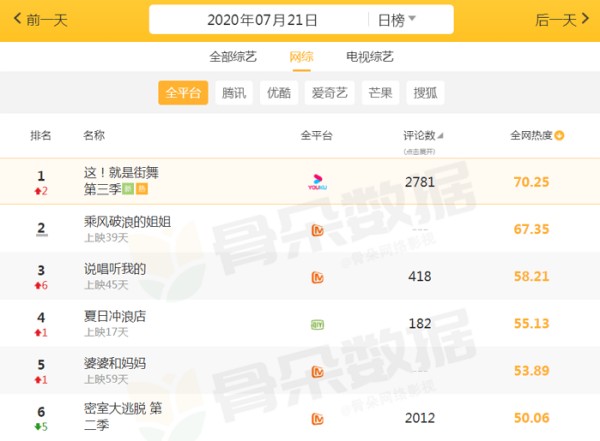Sort by 全网热度 arrow icon

pos(559,136)
